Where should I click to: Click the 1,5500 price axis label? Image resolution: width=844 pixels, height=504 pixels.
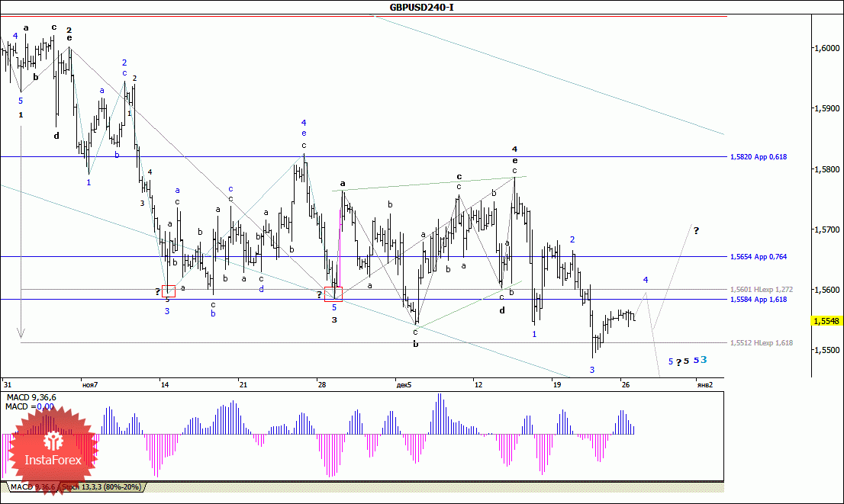coord(826,350)
